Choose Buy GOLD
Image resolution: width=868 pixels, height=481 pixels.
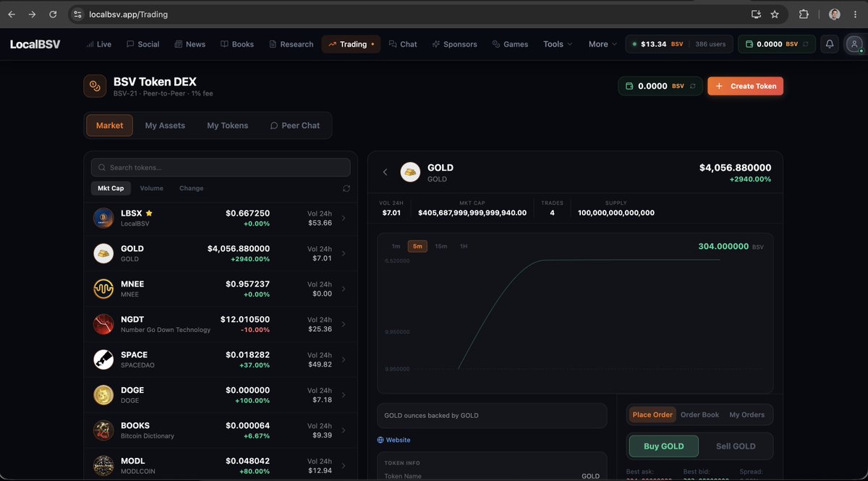[663, 446]
